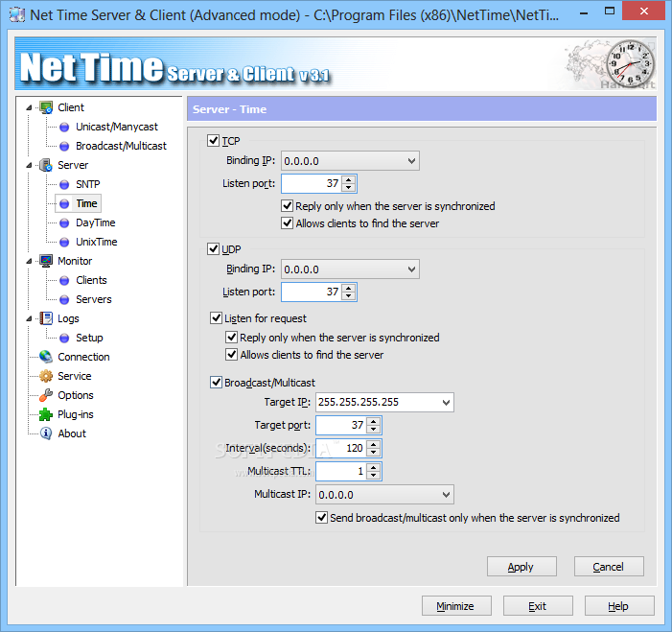Open the Setup logs page
Image resolution: width=672 pixels, height=632 pixels.
(x=89, y=338)
